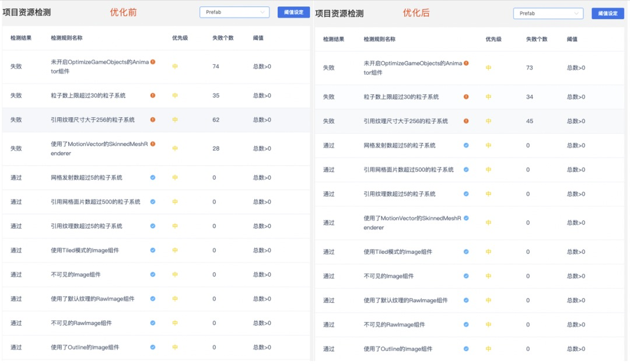
Task: Click the red warning icon beside the MotionVector rule with 28 failures
Action: (x=153, y=144)
